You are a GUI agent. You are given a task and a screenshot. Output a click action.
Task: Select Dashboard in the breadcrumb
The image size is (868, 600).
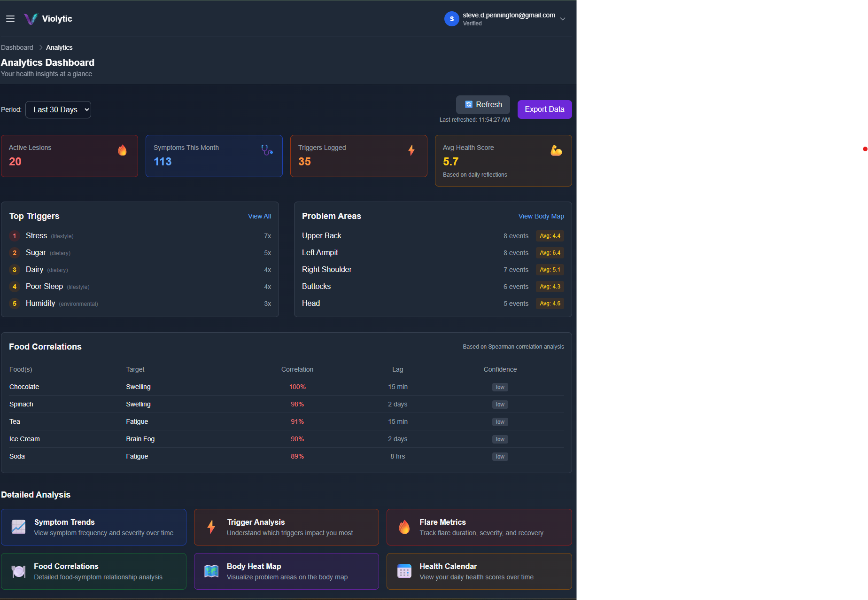(17, 47)
